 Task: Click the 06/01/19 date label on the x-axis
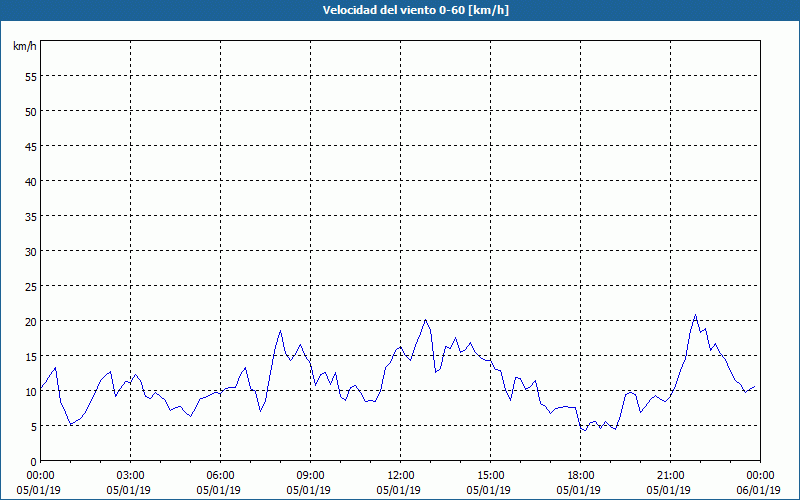(759, 490)
